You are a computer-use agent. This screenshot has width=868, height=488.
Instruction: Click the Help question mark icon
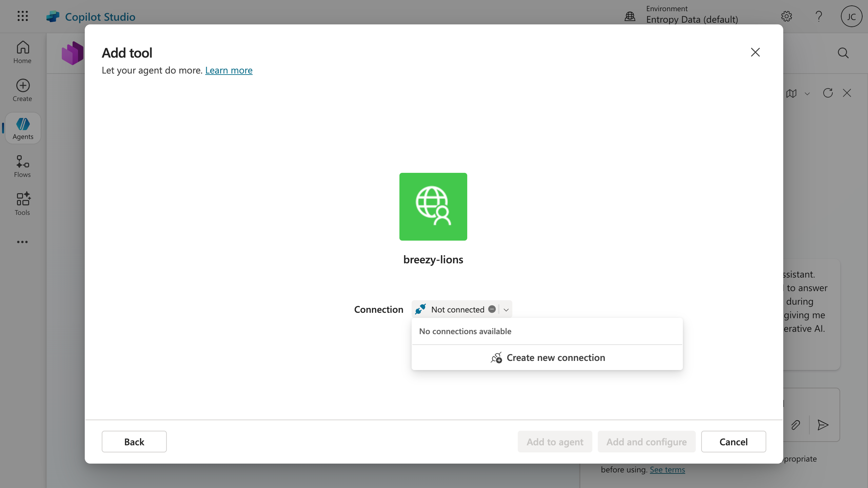click(818, 16)
